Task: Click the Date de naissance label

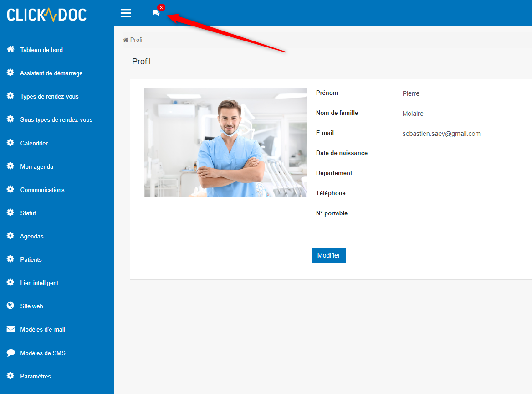Action: (x=342, y=153)
